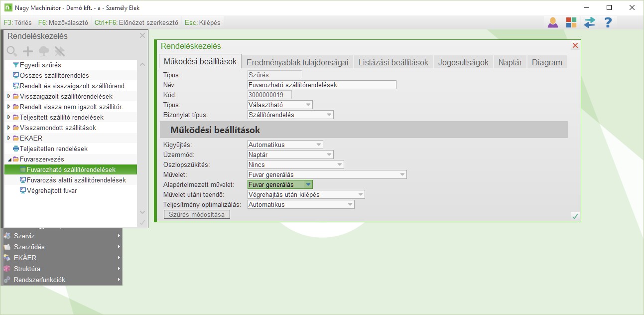
Task: Switch to Eredményablak tulajdonságai tab
Action: pyautogui.click(x=297, y=62)
